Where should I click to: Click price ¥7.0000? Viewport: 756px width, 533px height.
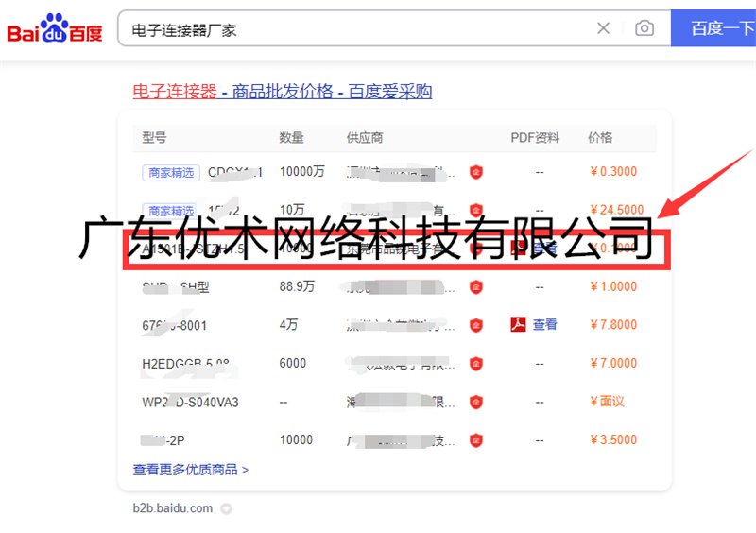point(613,363)
